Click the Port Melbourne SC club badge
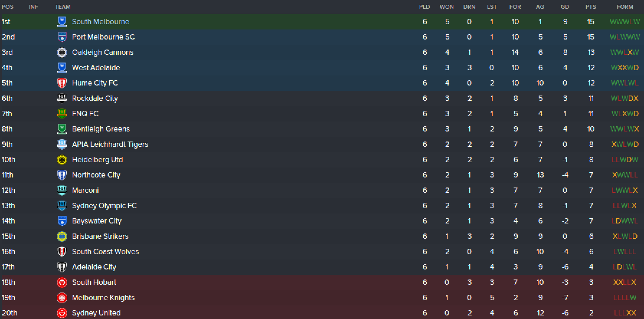 click(x=62, y=37)
